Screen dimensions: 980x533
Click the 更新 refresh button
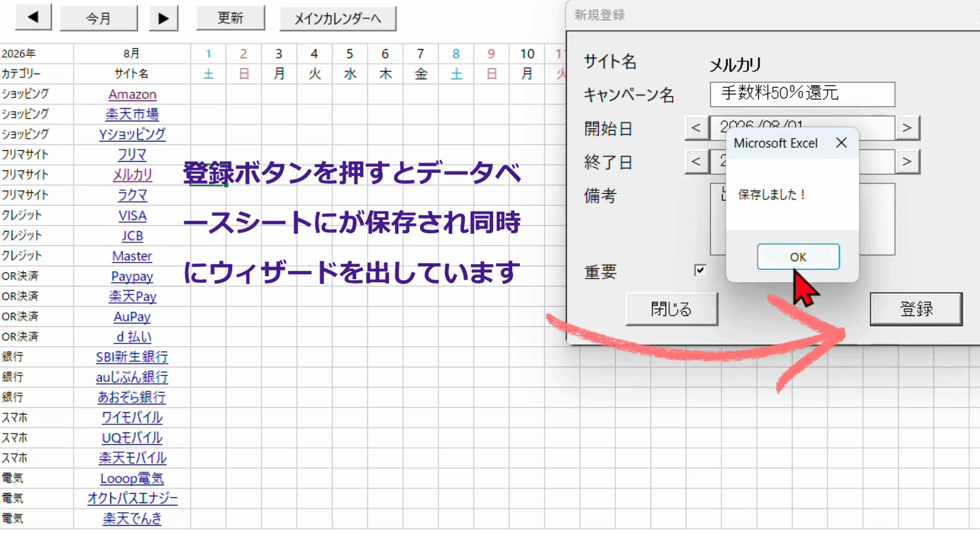230,18
